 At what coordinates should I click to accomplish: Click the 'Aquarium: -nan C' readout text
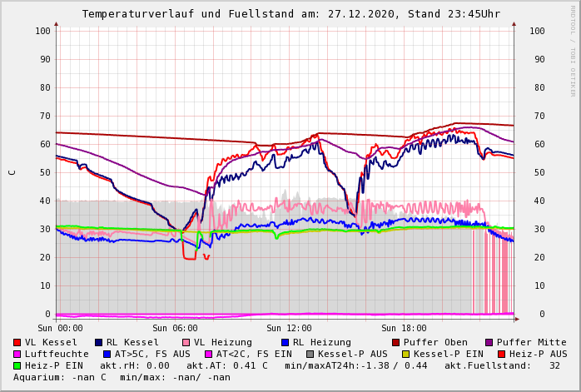tap(60, 377)
